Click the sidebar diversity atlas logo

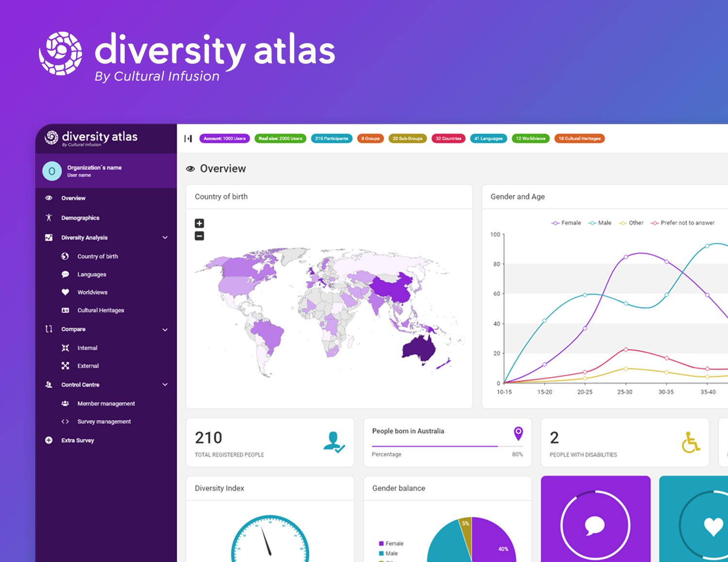coord(91,138)
